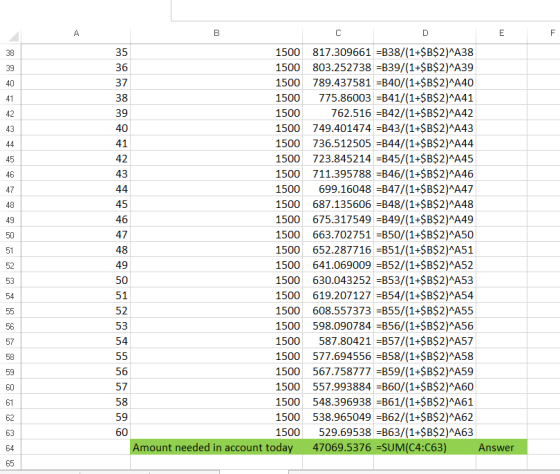This screenshot has width=560, height=474.
Task: Click cell with value 652.287716
Action: [338, 250]
